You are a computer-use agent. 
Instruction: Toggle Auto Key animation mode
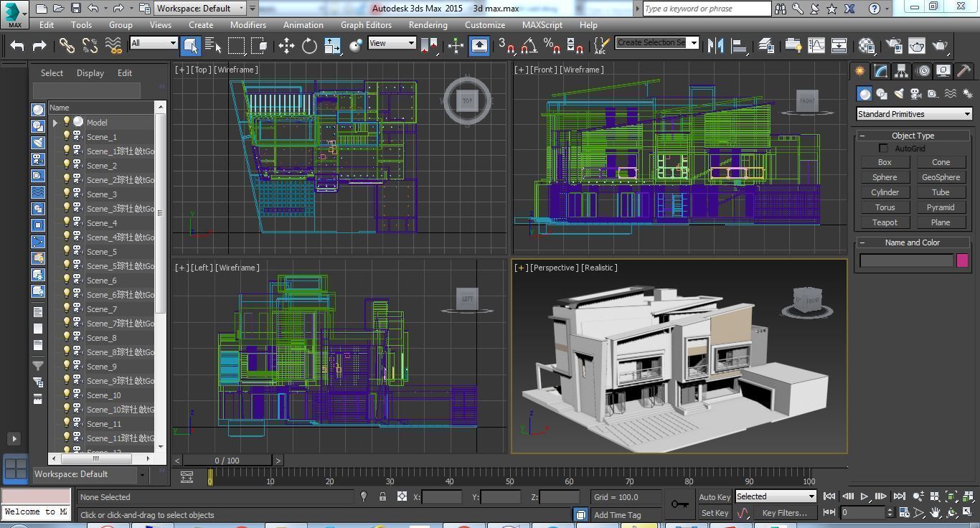pyautogui.click(x=714, y=496)
